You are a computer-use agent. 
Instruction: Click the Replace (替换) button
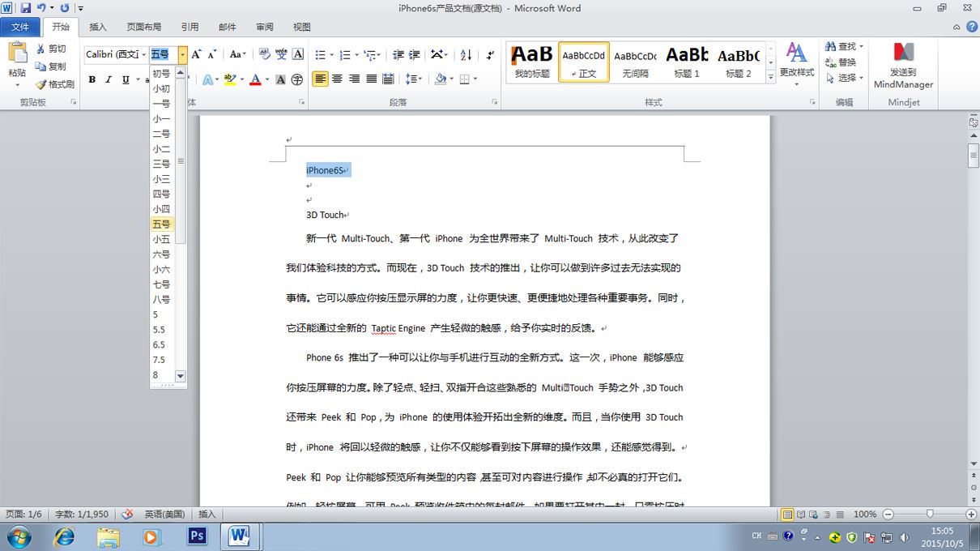[x=841, y=62]
